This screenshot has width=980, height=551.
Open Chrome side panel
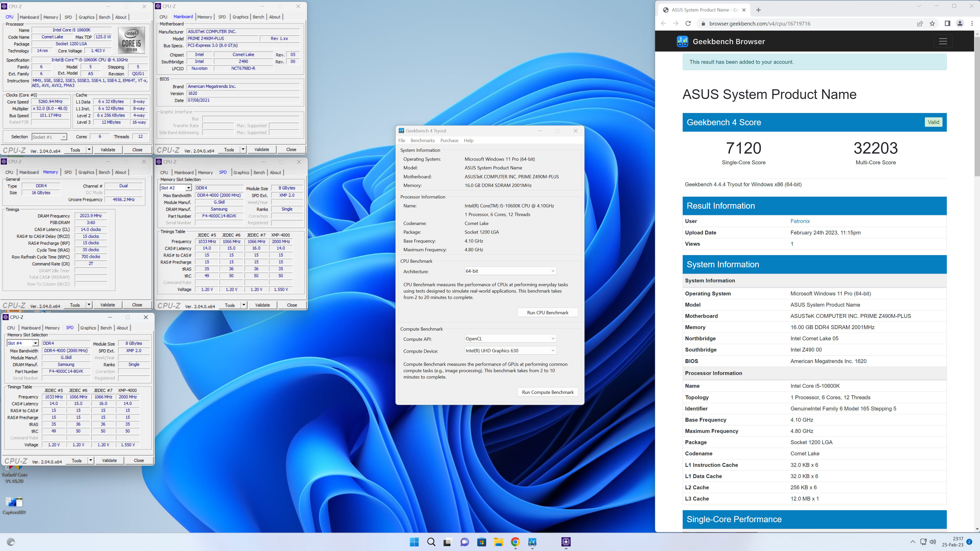point(947,23)
